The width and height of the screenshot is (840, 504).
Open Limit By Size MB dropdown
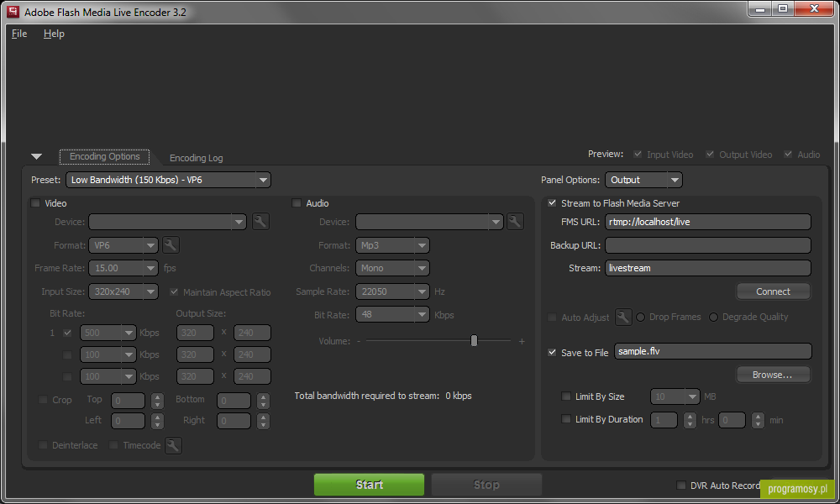675,396
